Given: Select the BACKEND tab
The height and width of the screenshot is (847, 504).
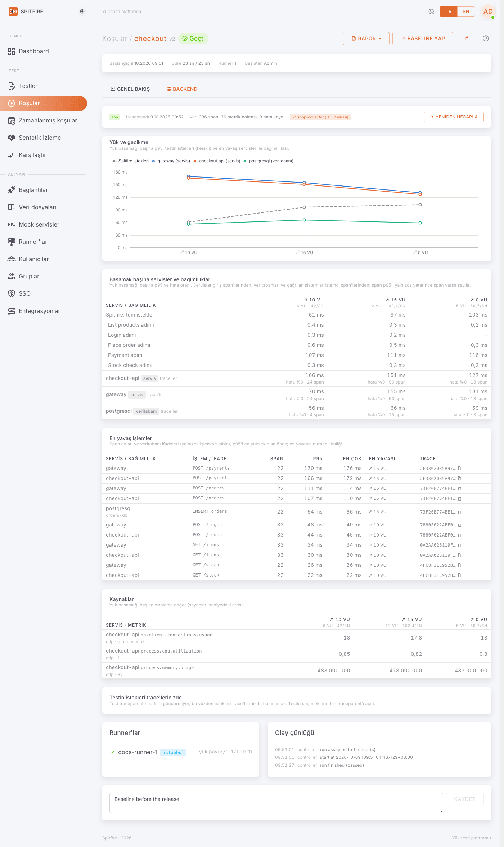Looking at the screenshot, I should pos(182,89).
